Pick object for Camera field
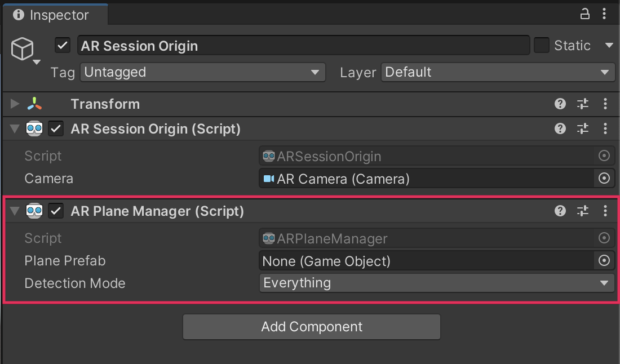620x364 pixels. pos(604,178)
